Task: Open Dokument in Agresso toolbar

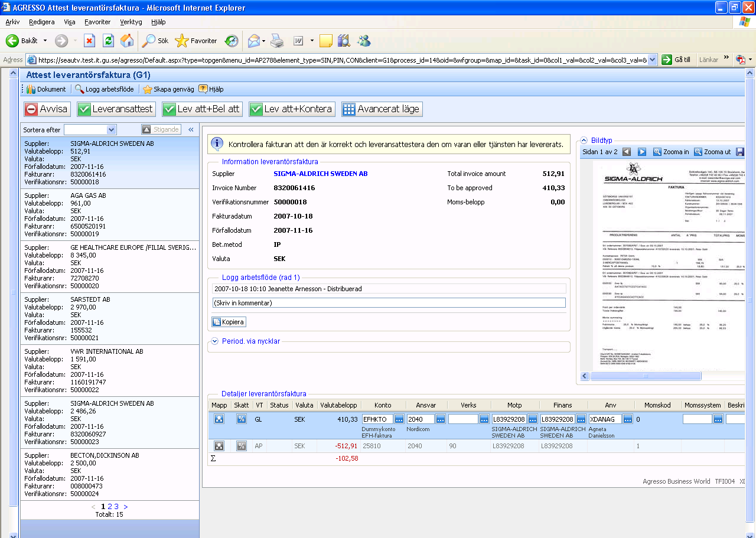Action: click(47, 89)
